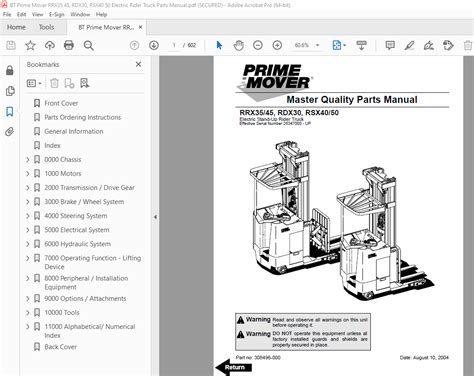Click the current page number field
This screenshot has width=474, height=376.
coord(174,45)
